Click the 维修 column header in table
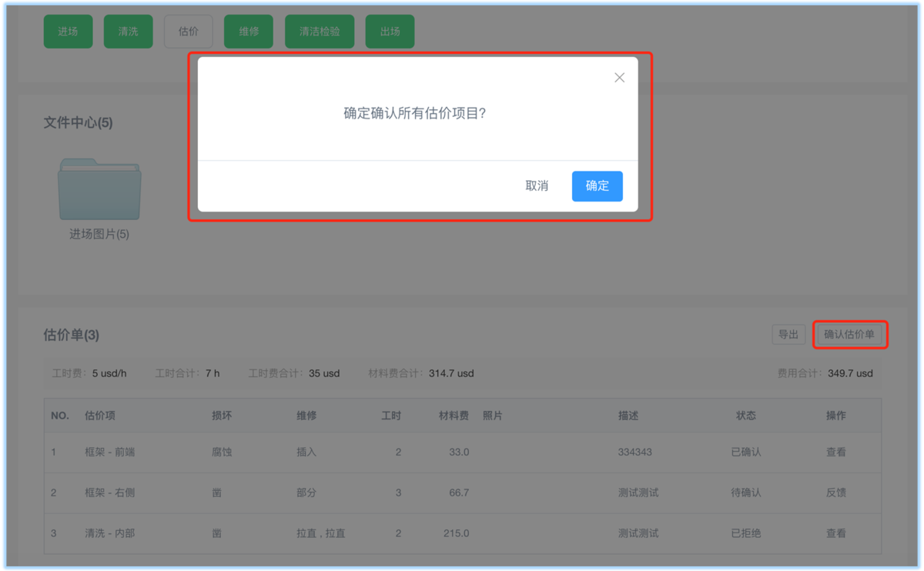 (306, 416)
